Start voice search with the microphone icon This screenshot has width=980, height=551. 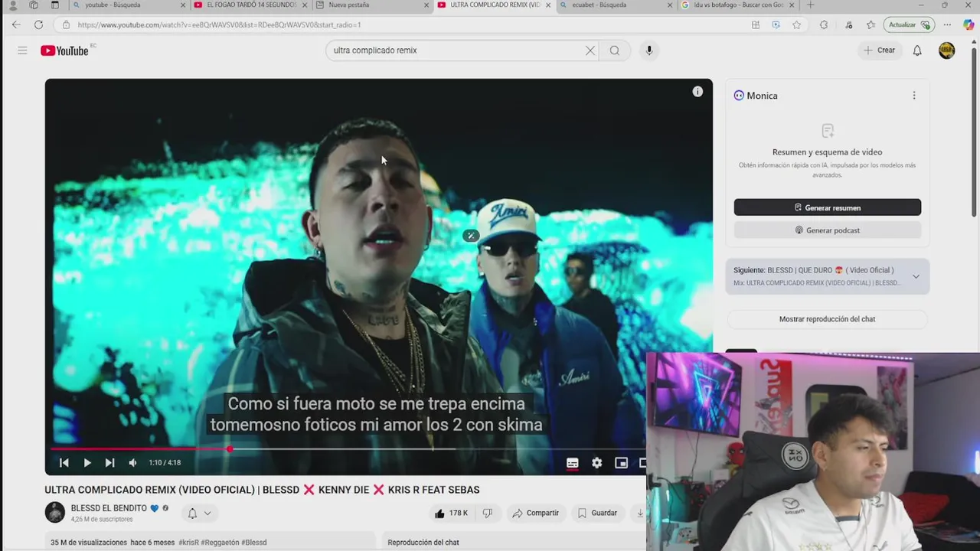coord(649,51)
